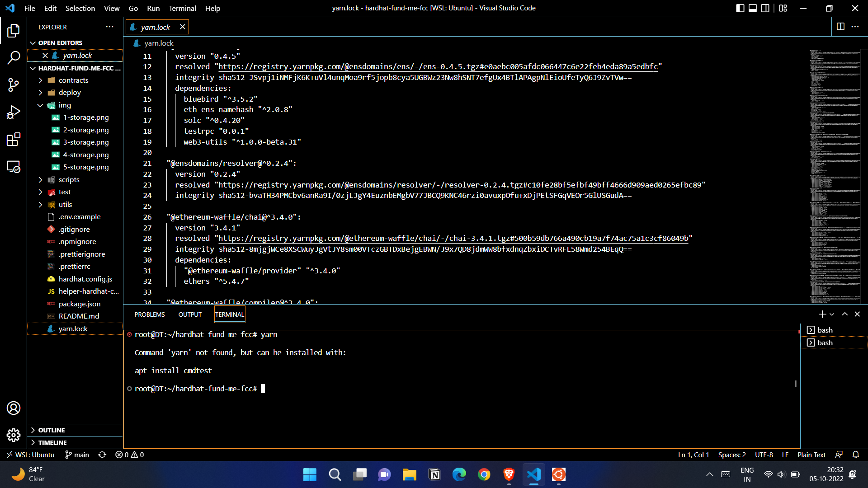Screen dimensions: 868x488
Task: Split the editor to the right
Action: tap(840, 27)
